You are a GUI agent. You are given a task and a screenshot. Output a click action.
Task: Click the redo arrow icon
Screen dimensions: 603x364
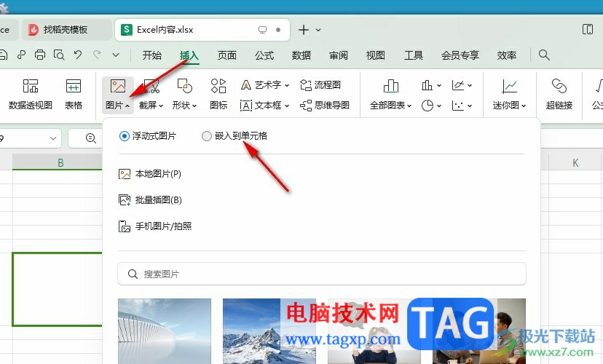[x=97, y=55]
